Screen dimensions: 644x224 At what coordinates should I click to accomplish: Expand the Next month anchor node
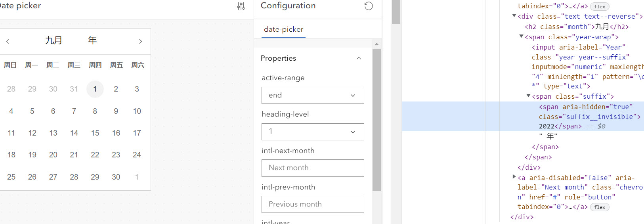click(x=514, y=177)
